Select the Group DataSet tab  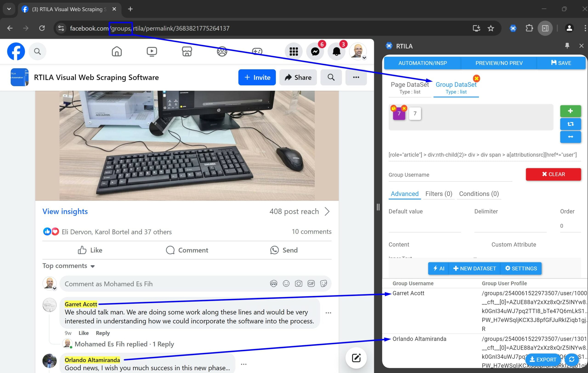click(456, 88)
